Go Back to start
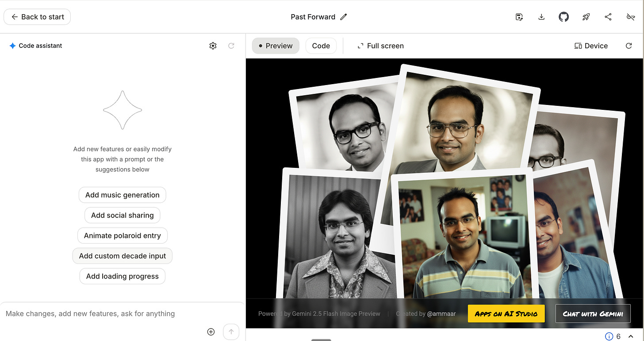The width and height of the screenshot is (644, 341). tap(37, 17)
